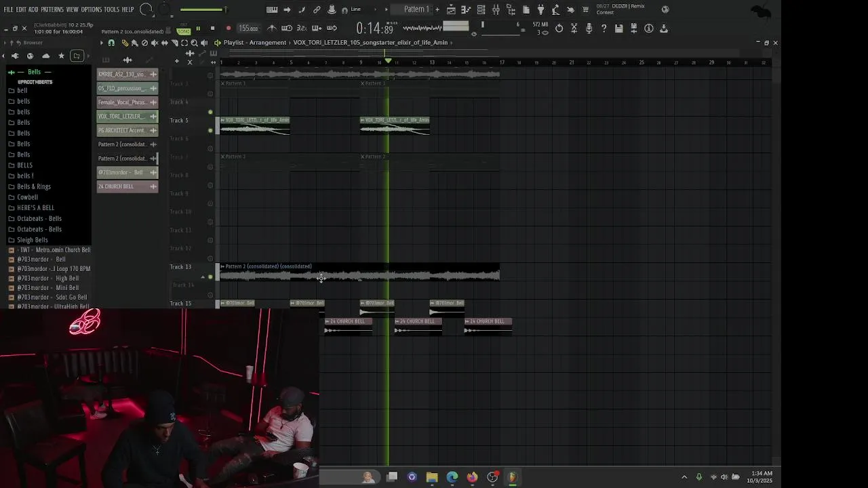Toggle the main snap magnet icon
The image size is (868, 488).
pos(344,10)
